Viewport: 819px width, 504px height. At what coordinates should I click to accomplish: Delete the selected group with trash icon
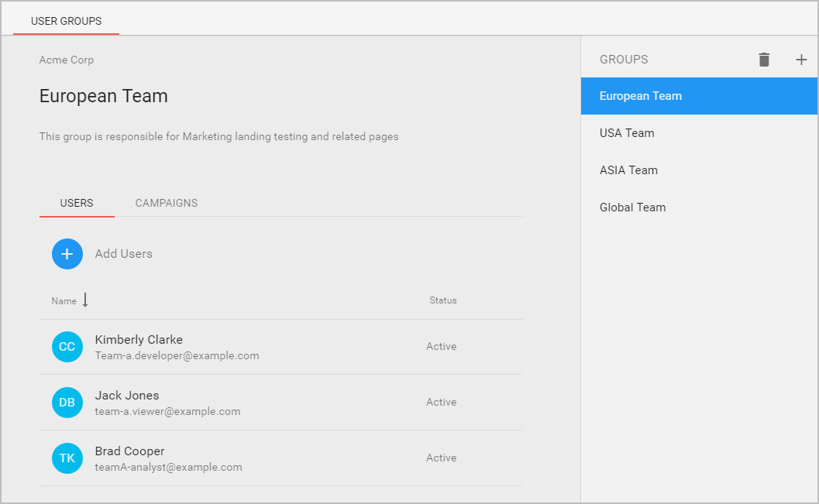click(764, 60)
